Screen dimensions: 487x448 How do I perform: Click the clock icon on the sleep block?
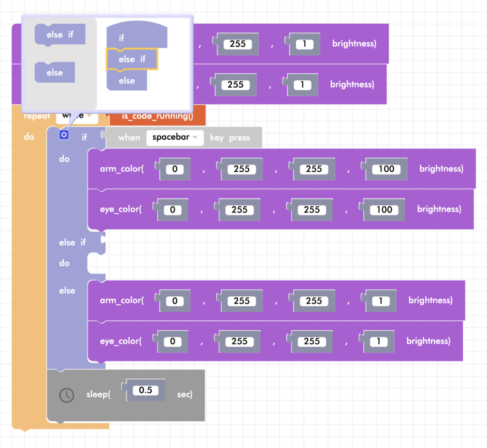click(x=67, y=395)
